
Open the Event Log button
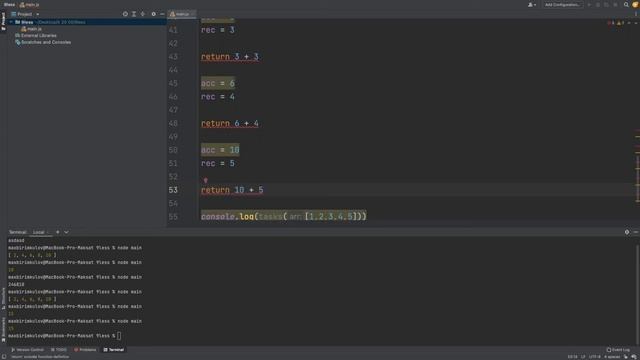(618, 349)
